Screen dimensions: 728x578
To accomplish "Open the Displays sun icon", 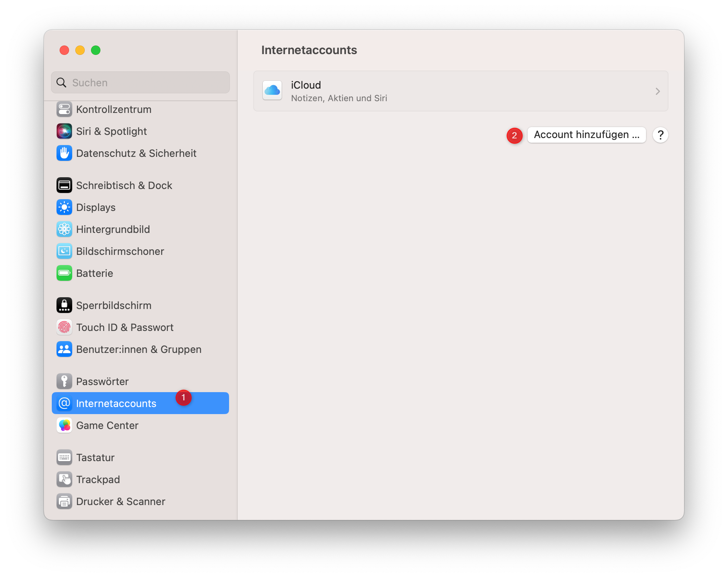I will (64, 207).
